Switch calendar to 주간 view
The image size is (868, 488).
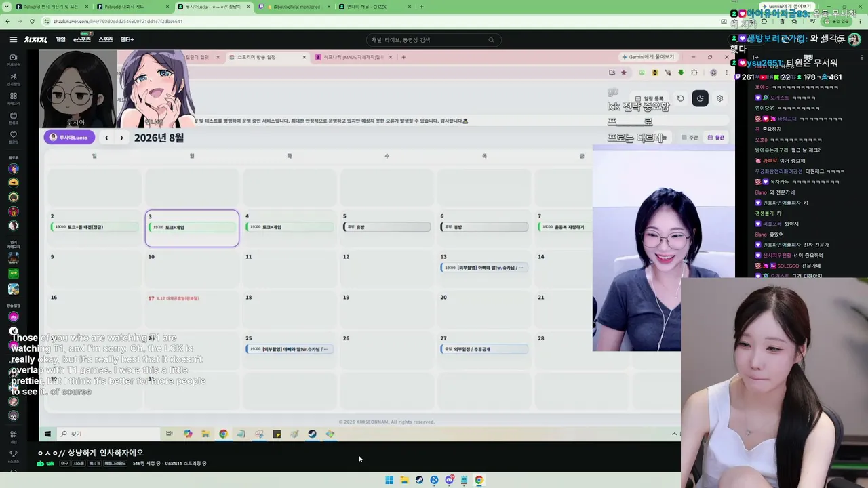coord(690,138)
